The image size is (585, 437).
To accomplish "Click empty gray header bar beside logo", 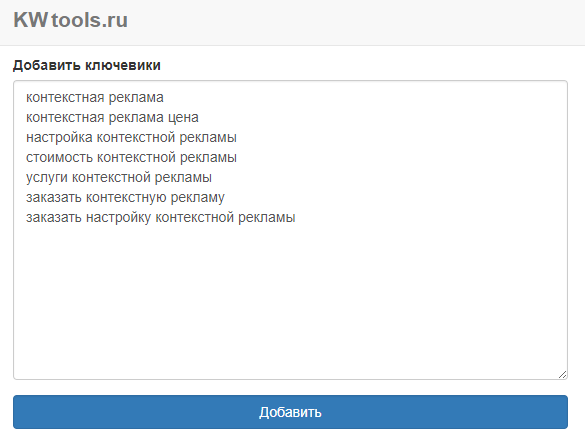I will (x=354, y=22).
